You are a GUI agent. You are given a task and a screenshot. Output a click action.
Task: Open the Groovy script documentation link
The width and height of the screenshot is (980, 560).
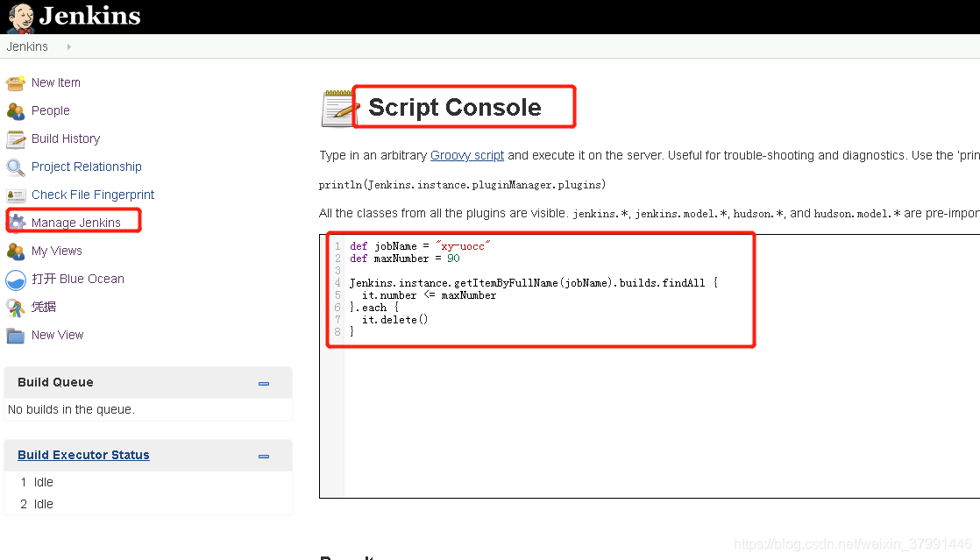point(467,156)
